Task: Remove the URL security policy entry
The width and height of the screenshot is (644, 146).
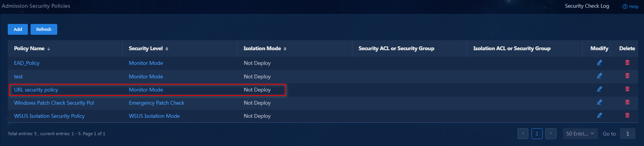Action: pos(627,89)
